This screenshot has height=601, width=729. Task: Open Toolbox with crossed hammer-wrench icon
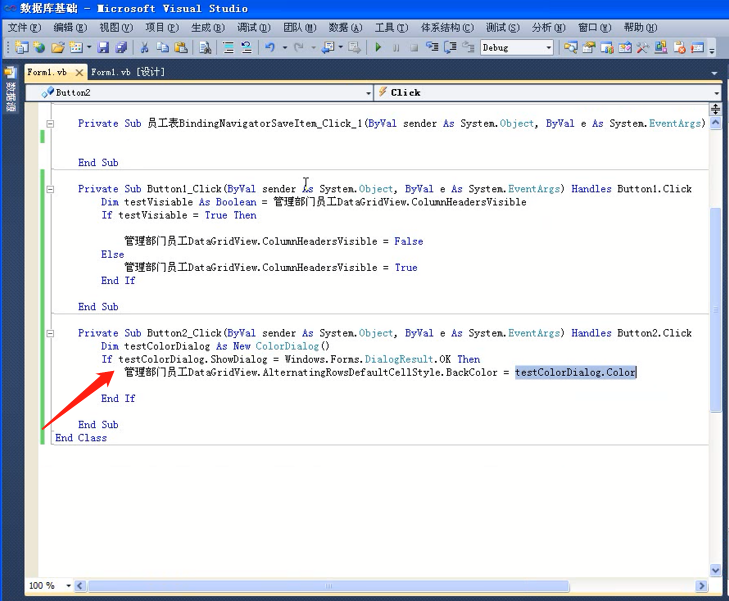(643, 47)
